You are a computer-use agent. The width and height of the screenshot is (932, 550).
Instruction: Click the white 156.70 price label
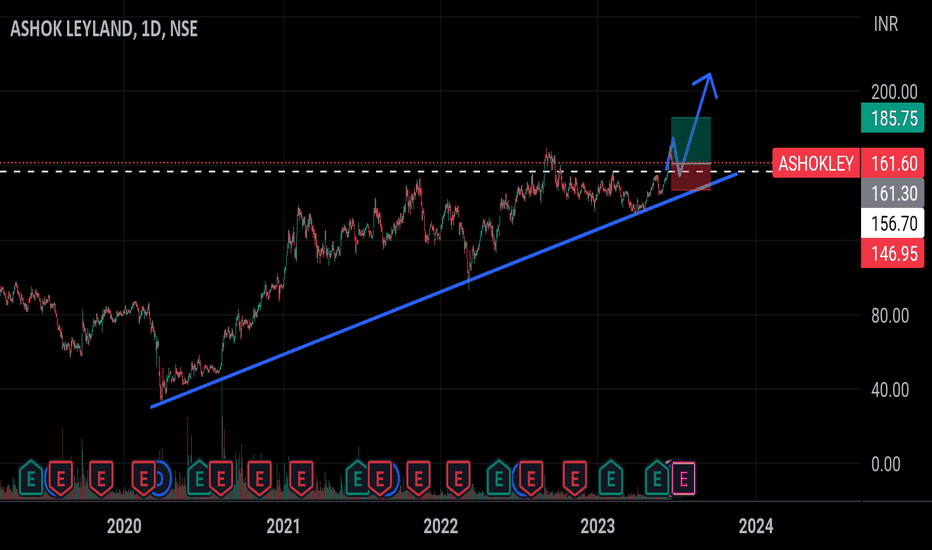pos(893,224)
